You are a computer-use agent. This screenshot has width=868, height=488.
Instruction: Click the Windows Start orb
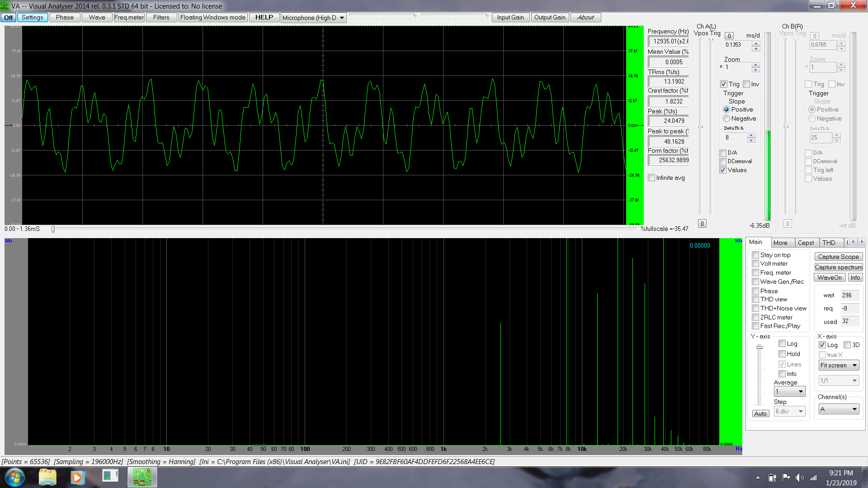coord(14,477)
